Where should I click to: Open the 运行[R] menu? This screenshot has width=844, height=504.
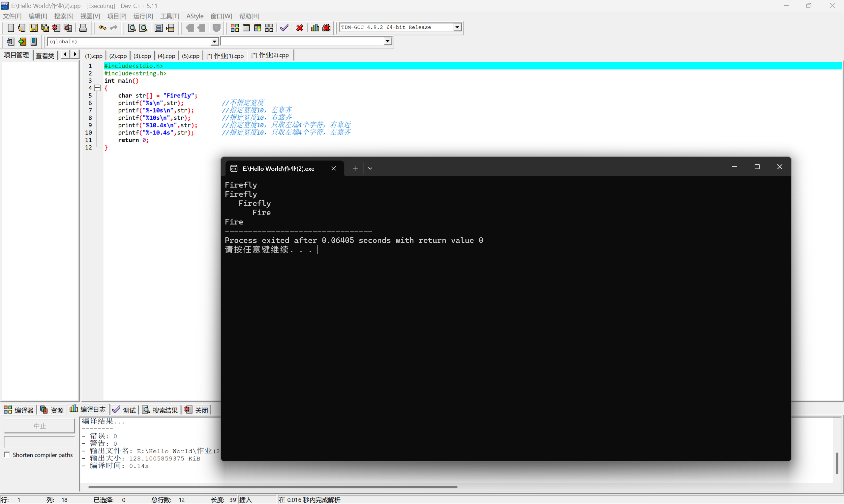(x=143, y=16)
